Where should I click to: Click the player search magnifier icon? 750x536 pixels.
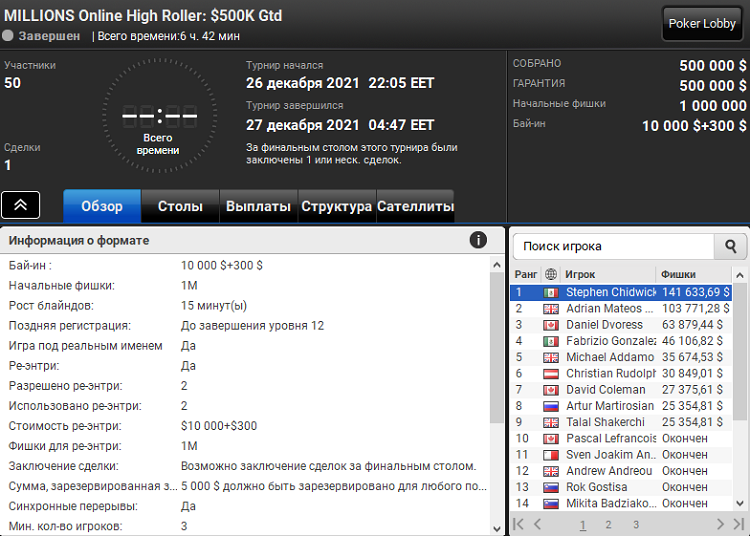(730, 246)
